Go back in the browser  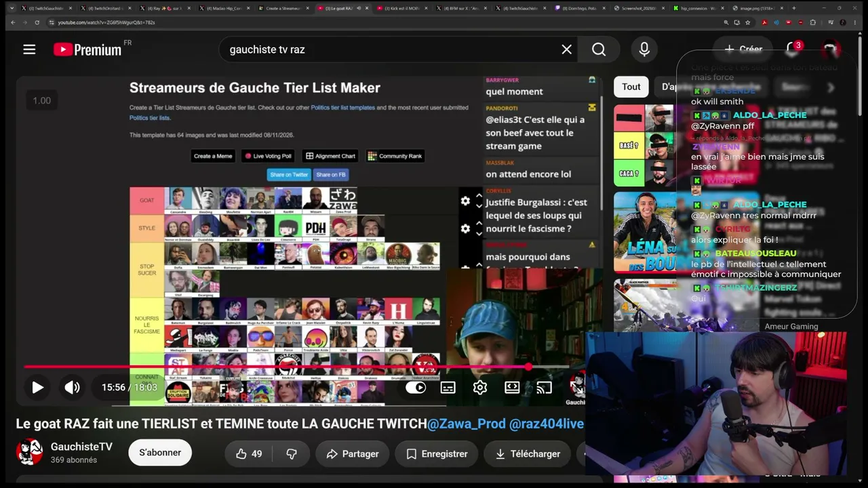pos(13,22)
